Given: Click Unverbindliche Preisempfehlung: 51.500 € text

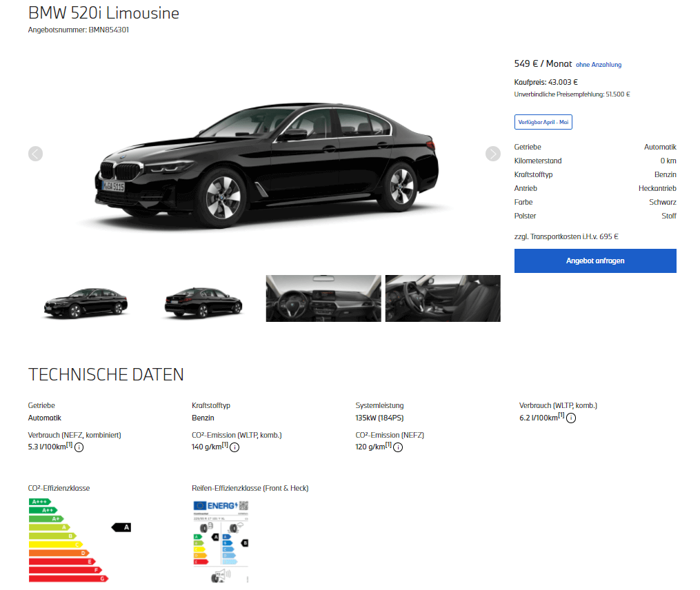Looking at the screenshot, I should coord(572,94).
